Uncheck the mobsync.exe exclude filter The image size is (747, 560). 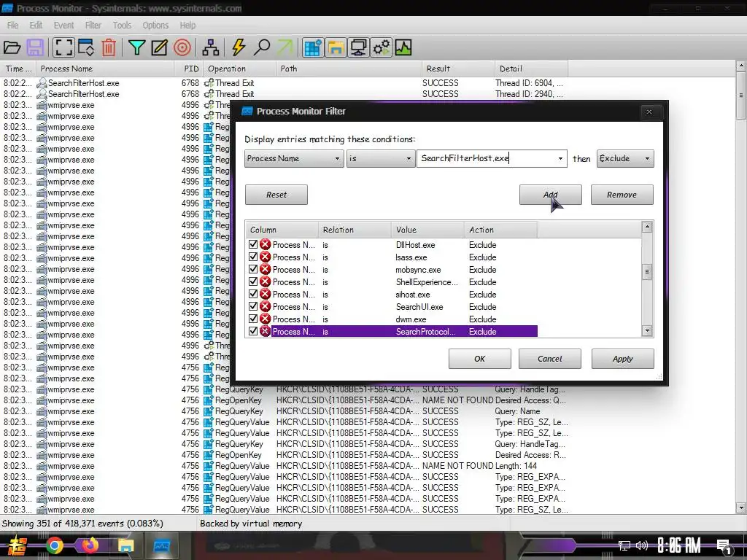click(x=253, y=269)
